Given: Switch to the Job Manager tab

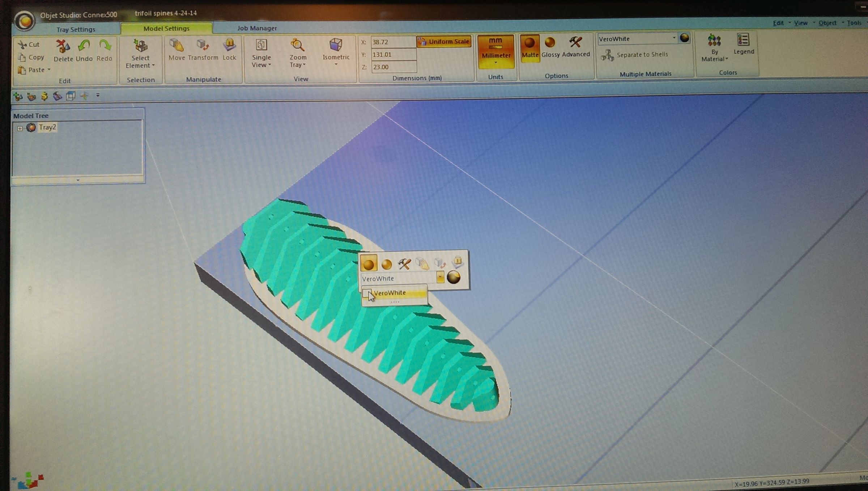Looking at the screenshot, I should [257, 28].
